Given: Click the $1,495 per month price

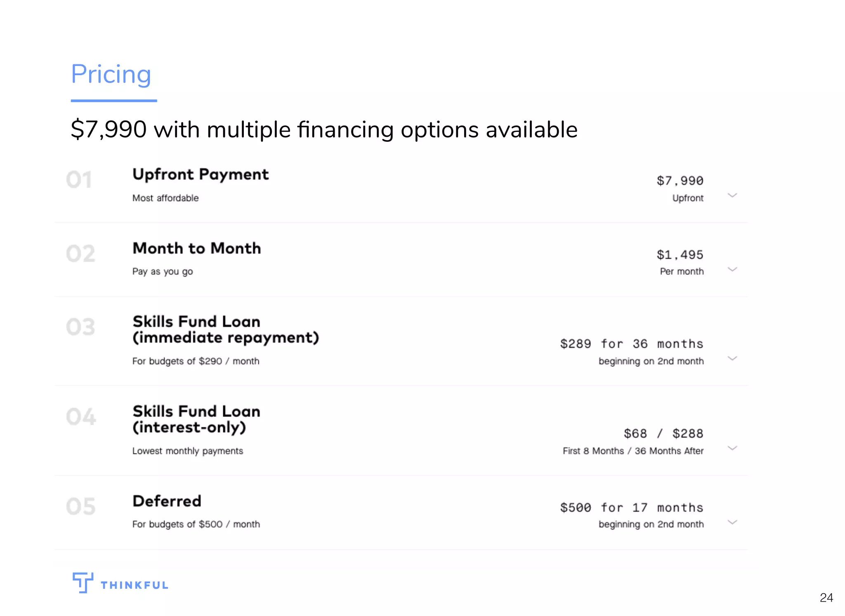Looking at the screenshot, I should tap(680, 255).
